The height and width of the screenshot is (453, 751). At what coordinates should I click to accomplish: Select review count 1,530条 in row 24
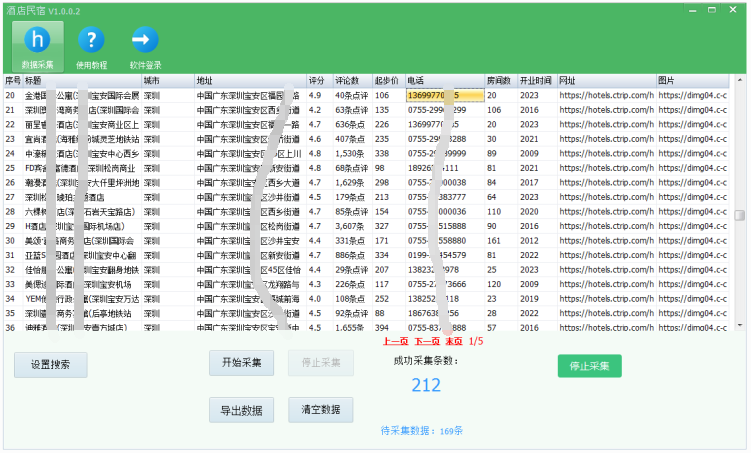click(353, 154)
